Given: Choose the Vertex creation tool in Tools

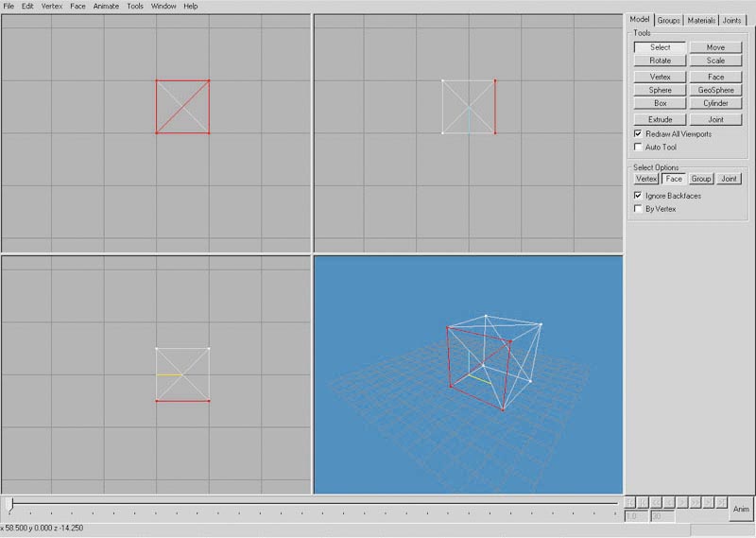Looking at the screenshot, I should (x=660, y=78).
